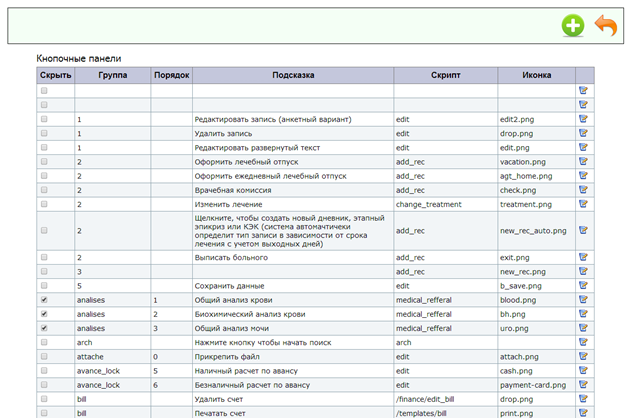This screenshot has height=420, width=628.
Task: Tick hide checkbox for 'Врачебная комиссия' row
Action: pos(44,189)
